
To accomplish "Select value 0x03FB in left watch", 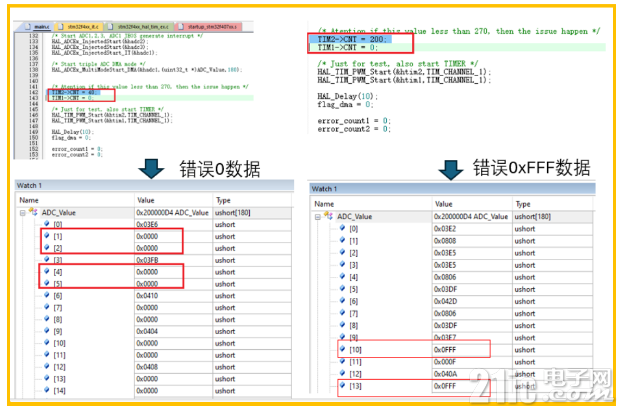I will 147,260.
